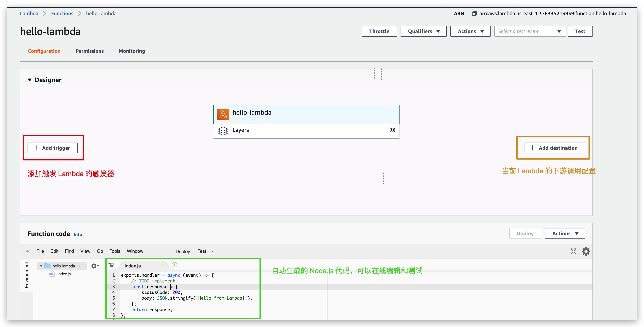Click Deploy button in Function code header
This screenshot has height=327, width=644.
tap(525, 234)
